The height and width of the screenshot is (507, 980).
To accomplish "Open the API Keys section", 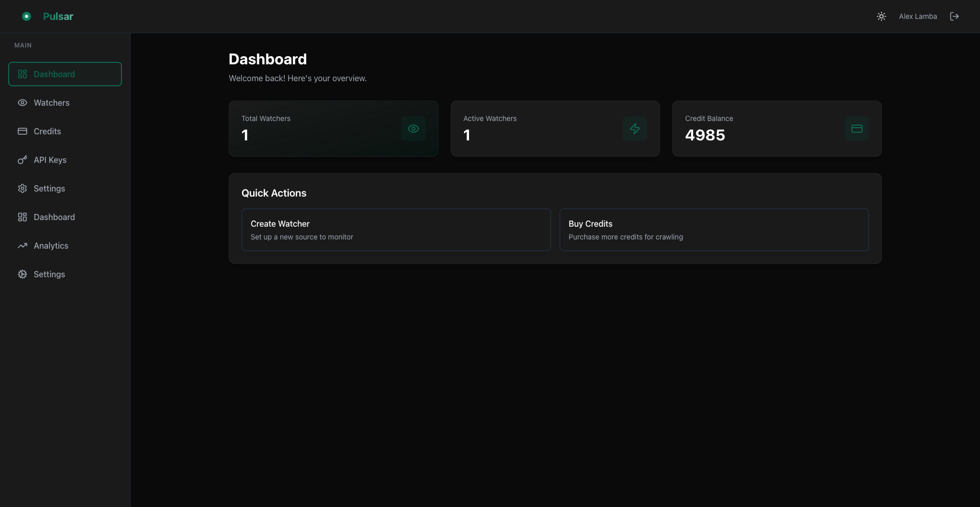I will coord(50,160).
